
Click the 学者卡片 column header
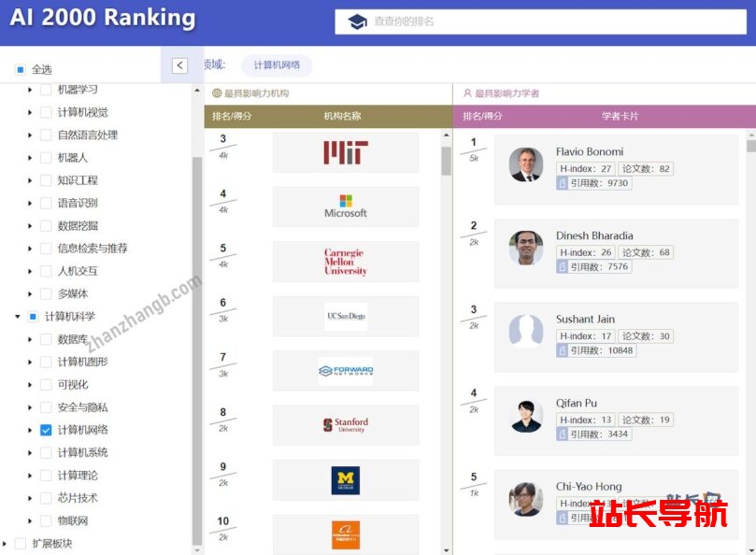[x=620, y=116]
